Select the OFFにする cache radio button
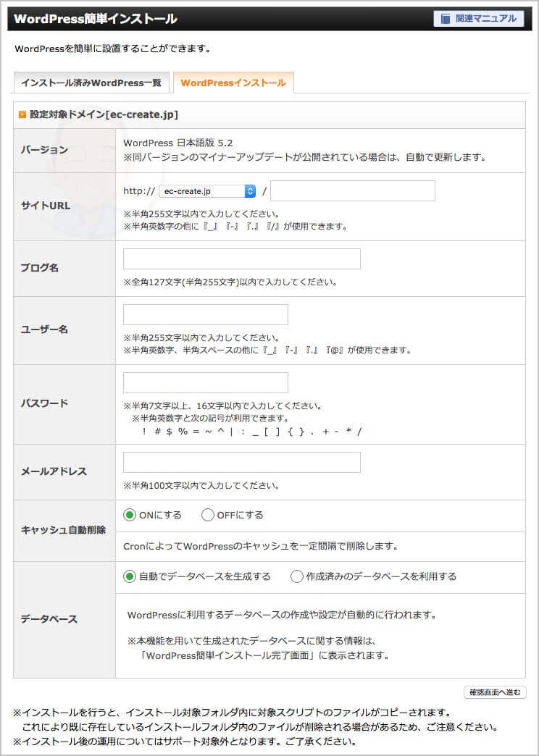The image size is (539, 756). click(x=207, y=515)
